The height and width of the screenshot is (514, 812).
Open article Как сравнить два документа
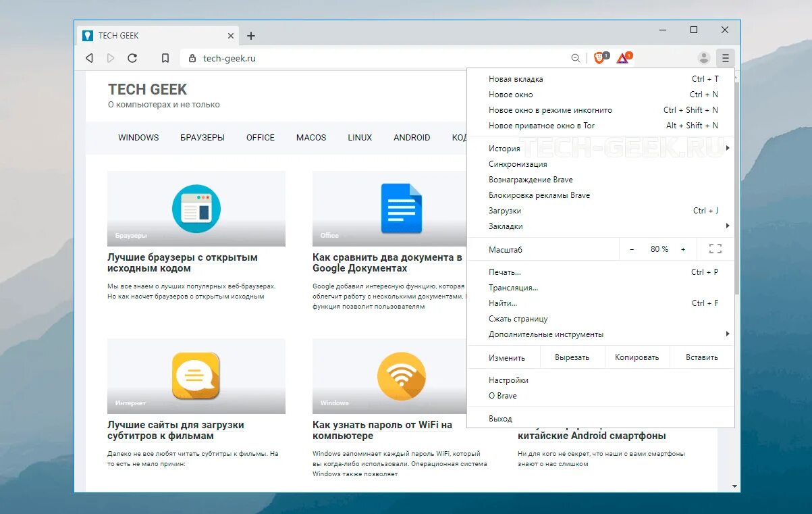coord(388,263)
